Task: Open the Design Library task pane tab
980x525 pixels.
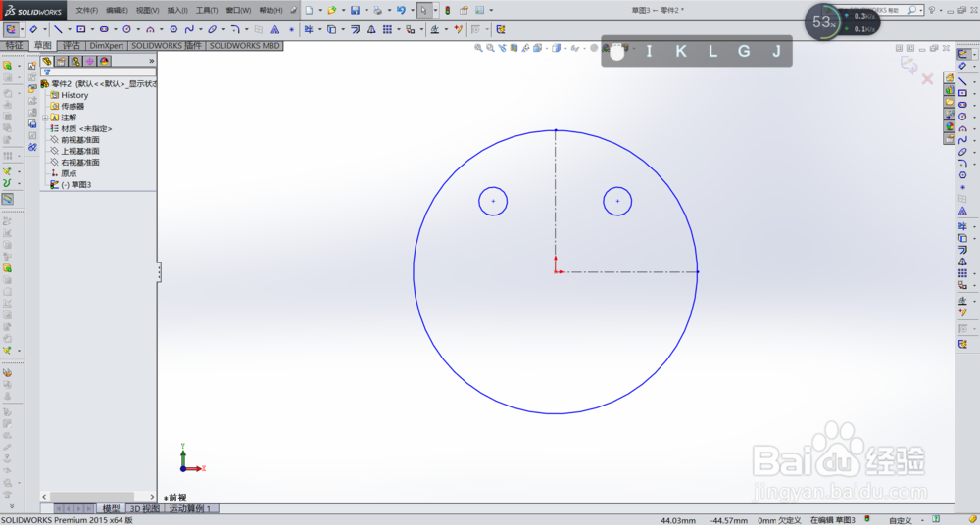Action: 950,90
